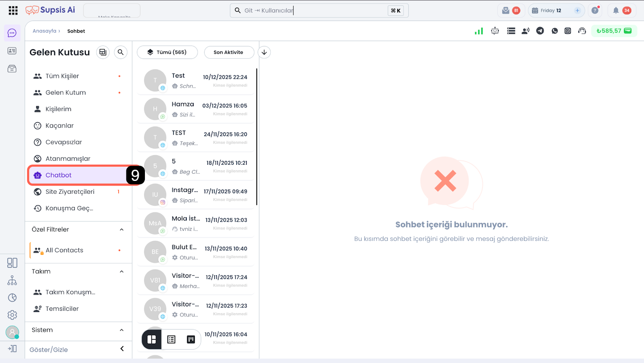Open notifications bell icon
Screen dimensions: 644x363
(616, 10)
